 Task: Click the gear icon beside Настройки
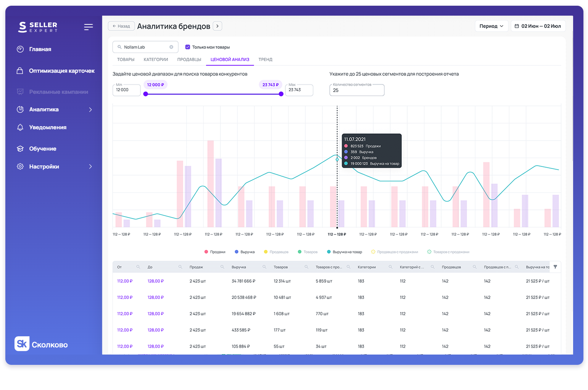(x=20, y=167)
